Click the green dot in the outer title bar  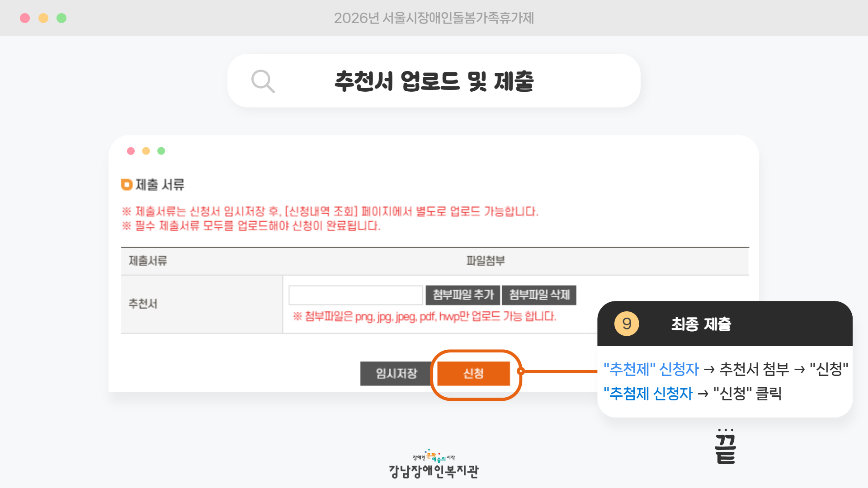[x=61, y=18]
